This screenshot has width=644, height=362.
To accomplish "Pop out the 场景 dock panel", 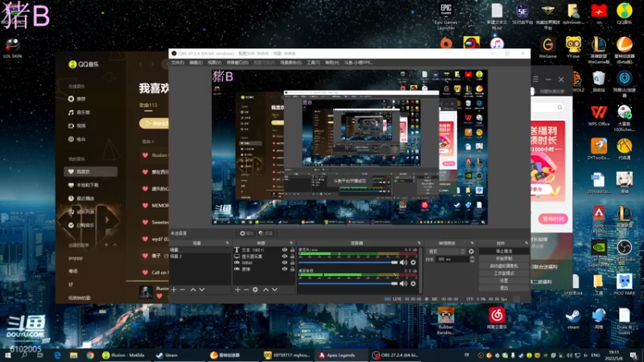I will coord(227,243).
